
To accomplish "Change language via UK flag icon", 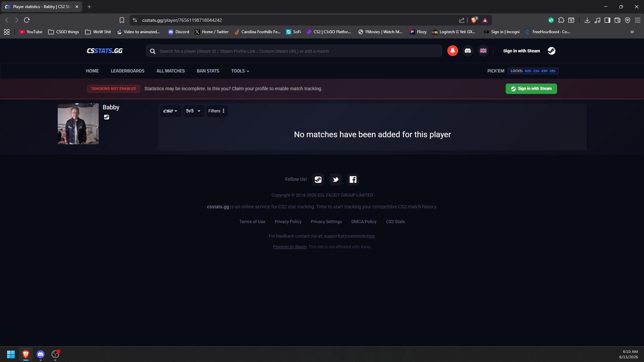I will (x=483, y=51).
